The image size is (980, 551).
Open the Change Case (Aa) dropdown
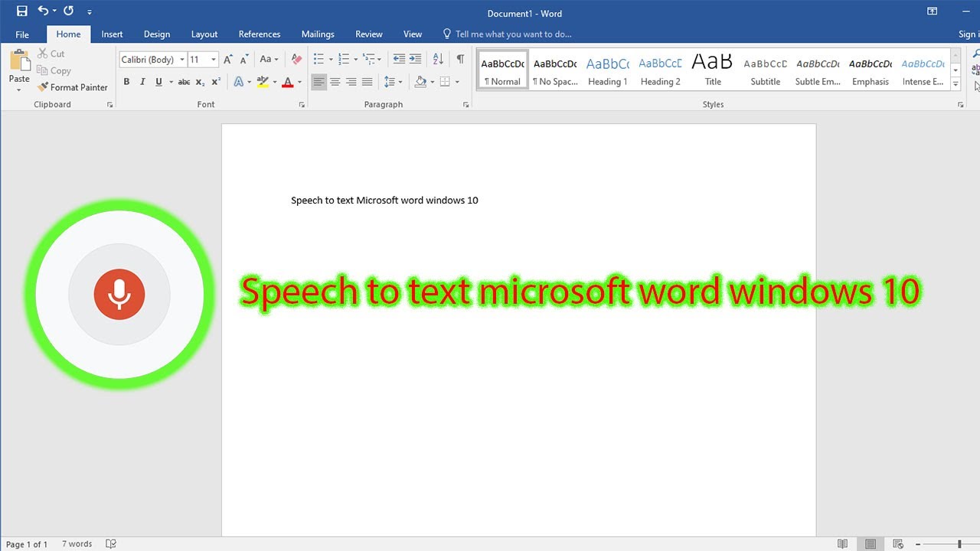point(268,59)
